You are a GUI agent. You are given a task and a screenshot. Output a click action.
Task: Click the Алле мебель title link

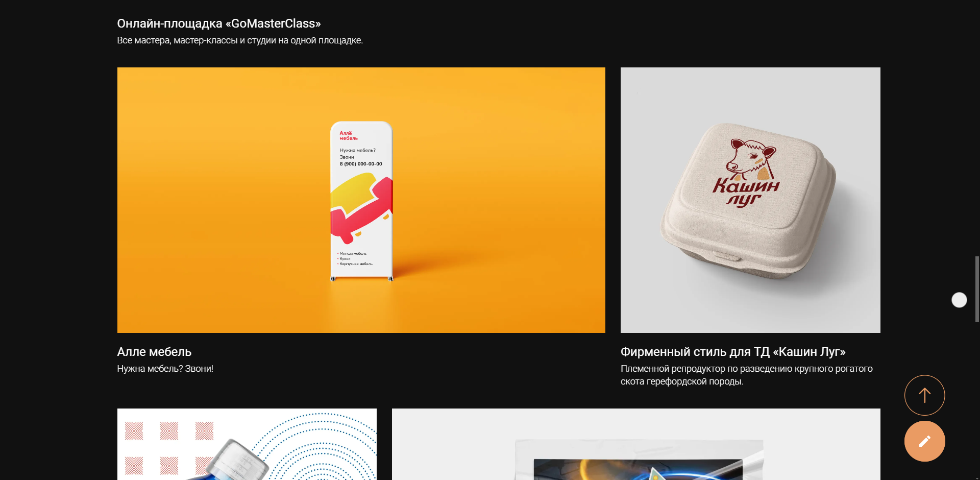pyautogui.click(x=154, y=352)
